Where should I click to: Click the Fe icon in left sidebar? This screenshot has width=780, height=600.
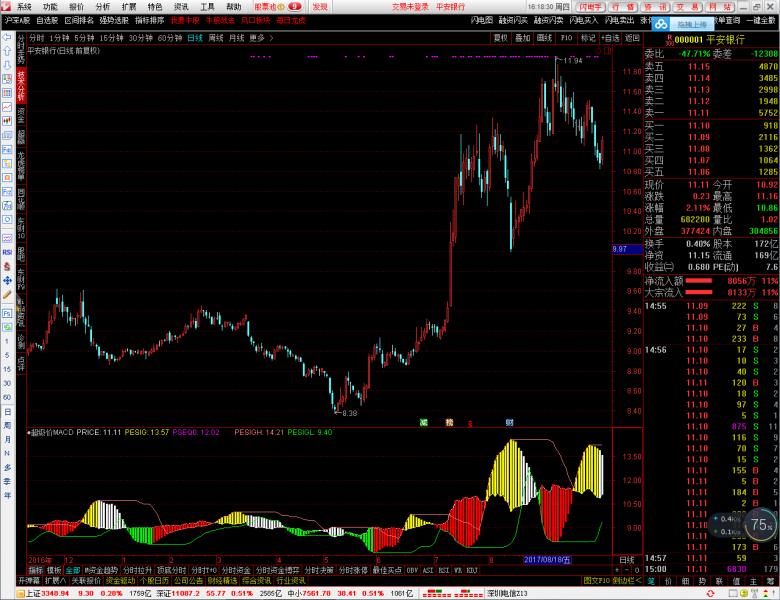pos(7,149)
